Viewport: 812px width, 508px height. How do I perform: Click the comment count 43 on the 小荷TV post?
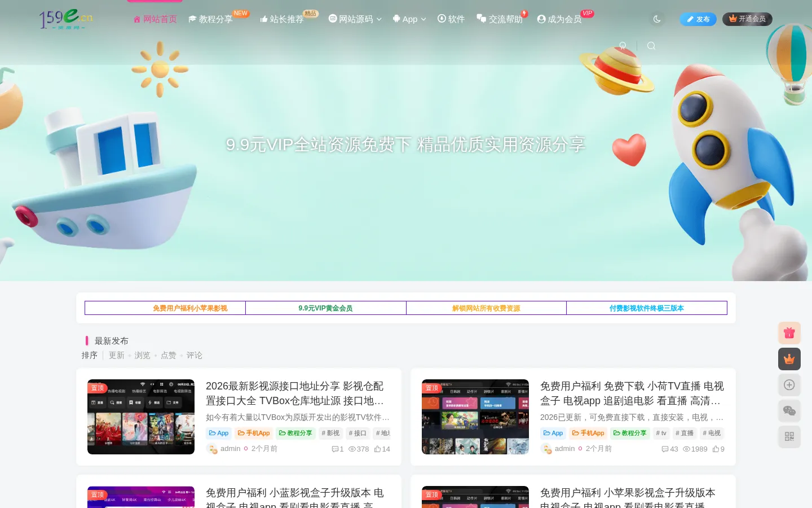pos(670,449)
